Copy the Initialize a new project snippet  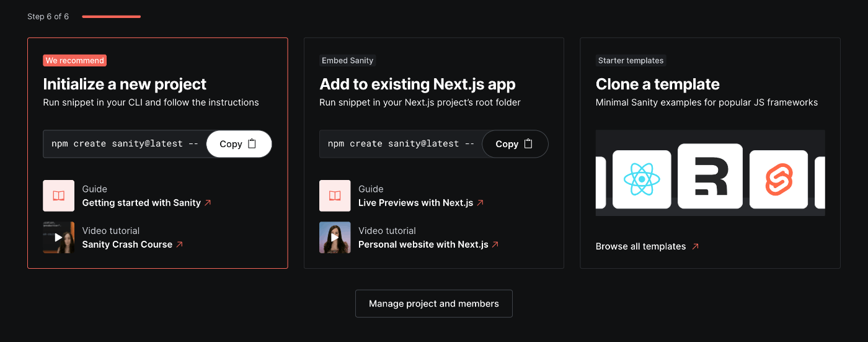239,144
